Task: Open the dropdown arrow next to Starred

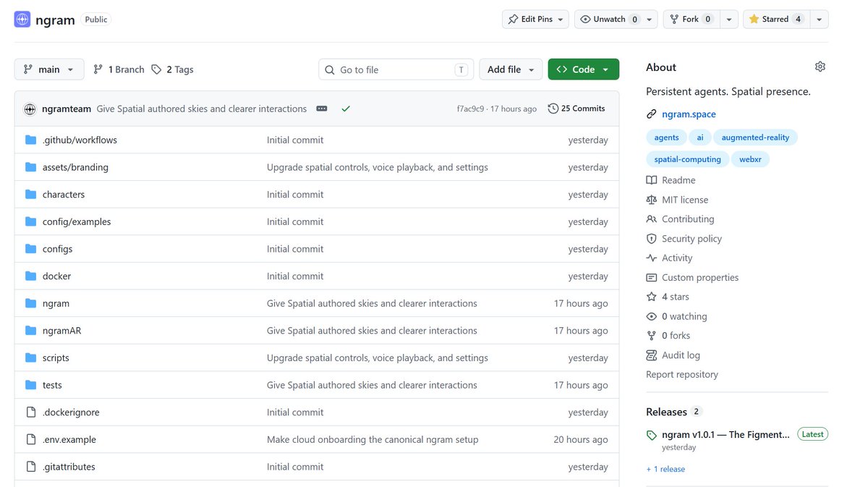Action: (x=819, y=20)
